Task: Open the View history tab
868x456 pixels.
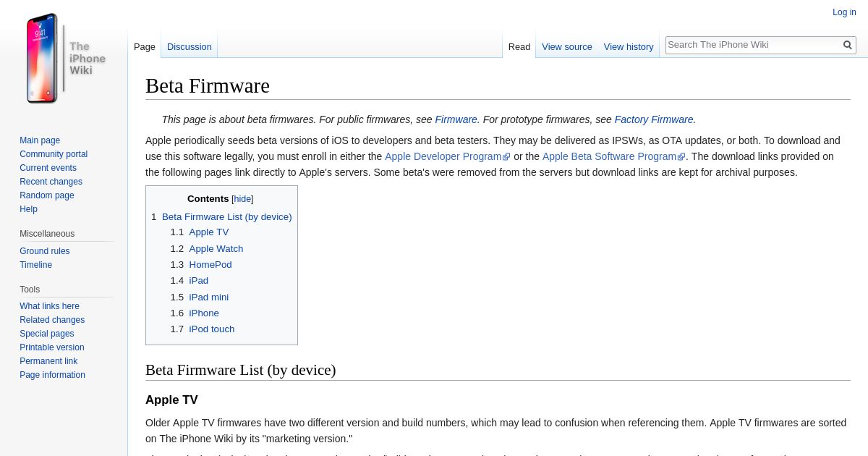Action: pos(629,46)
